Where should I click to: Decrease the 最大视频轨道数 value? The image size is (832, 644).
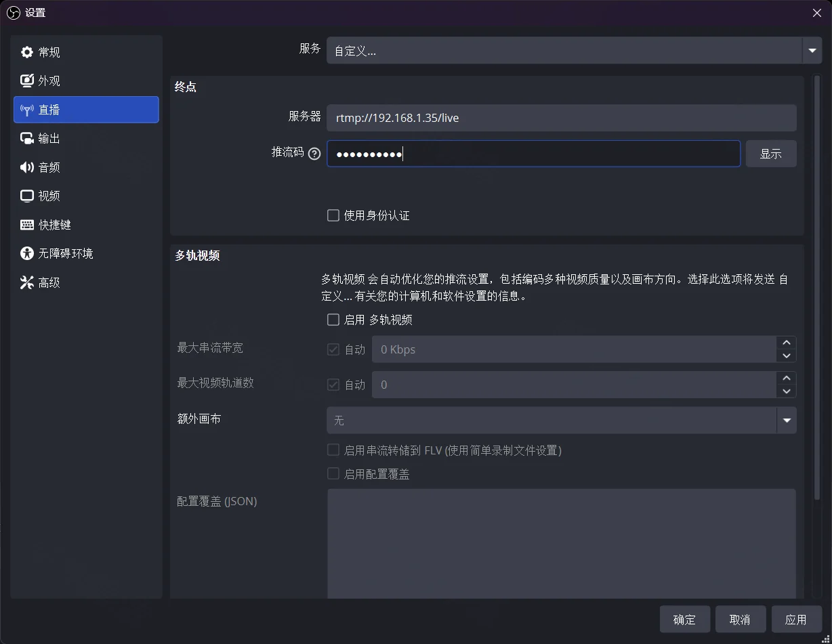[787, 391]
